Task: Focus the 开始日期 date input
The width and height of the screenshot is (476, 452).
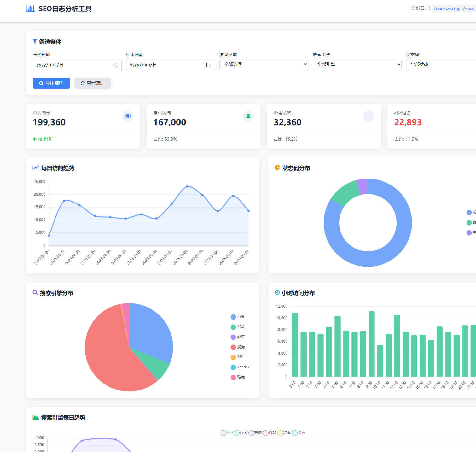Action: click(77, 65)
